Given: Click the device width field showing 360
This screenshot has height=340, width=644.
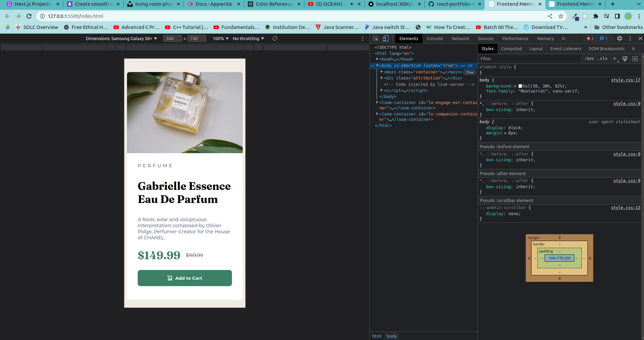Looking at the screenshot, I should pos(172,38).
